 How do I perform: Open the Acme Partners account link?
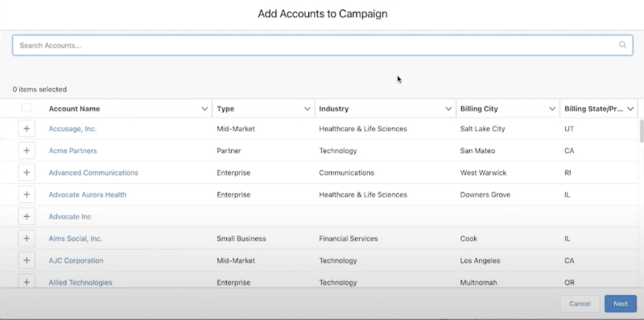[72, 151]
